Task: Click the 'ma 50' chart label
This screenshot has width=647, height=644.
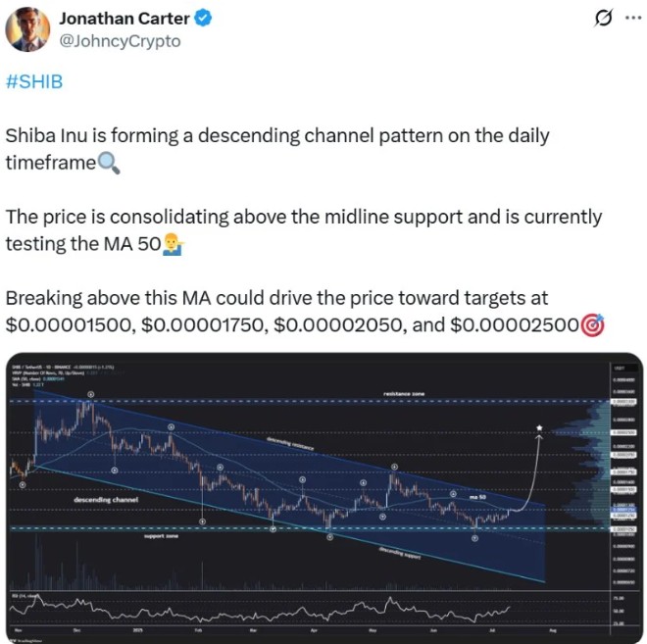Action: [477, 497]
